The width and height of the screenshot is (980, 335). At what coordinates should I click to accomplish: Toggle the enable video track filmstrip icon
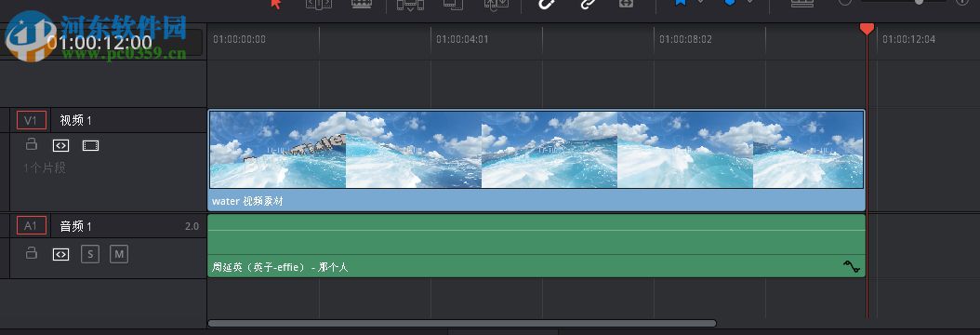pos(90,145)
